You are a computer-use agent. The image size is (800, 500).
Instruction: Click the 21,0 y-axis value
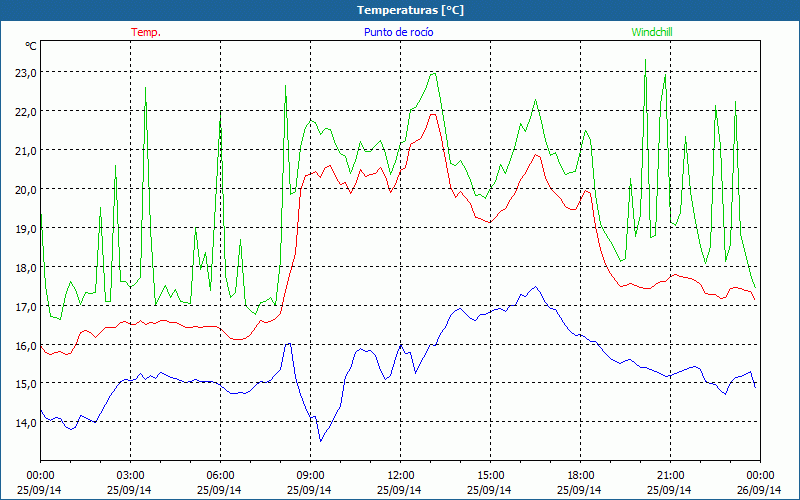(x=26, y=151)
